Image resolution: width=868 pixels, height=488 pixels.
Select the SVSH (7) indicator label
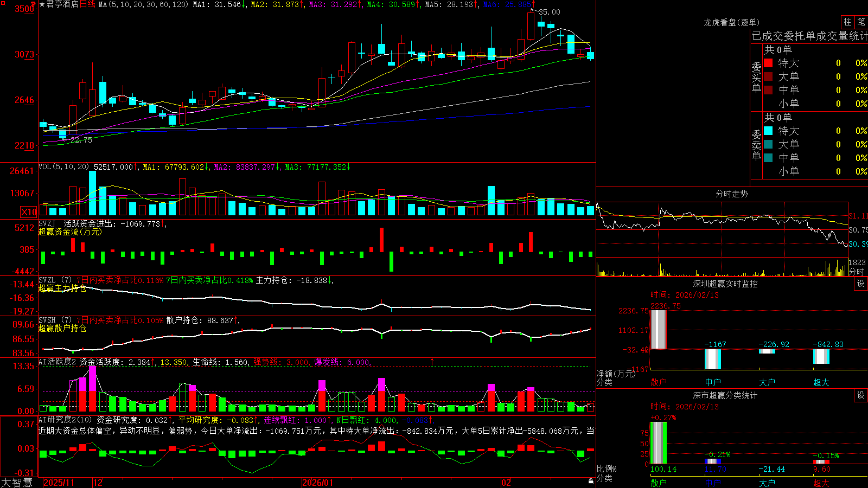55,320
